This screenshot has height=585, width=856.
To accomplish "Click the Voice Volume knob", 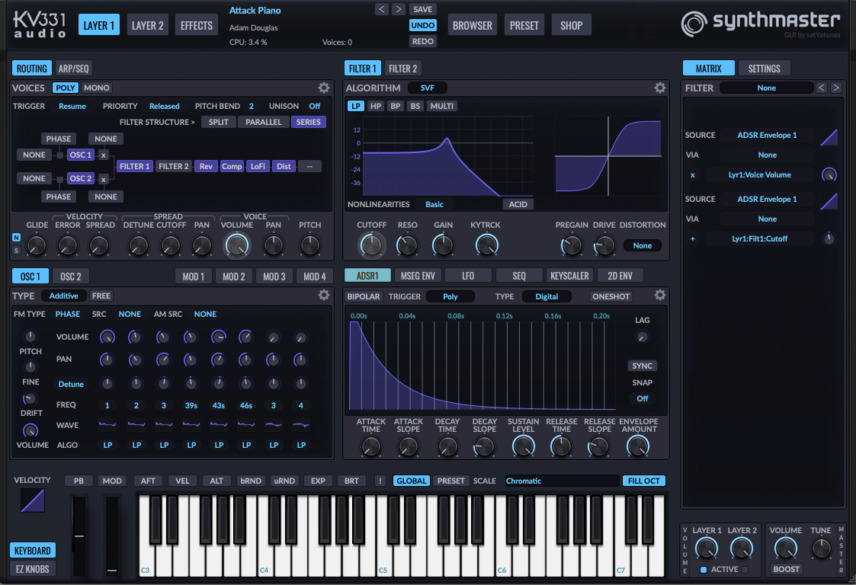I will click(237, 246).
